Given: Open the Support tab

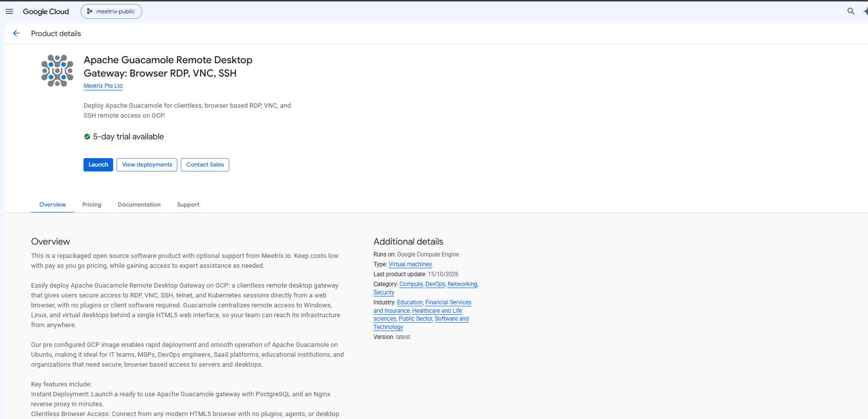Looking at the screenshot, I should click(x=188, y=205).
